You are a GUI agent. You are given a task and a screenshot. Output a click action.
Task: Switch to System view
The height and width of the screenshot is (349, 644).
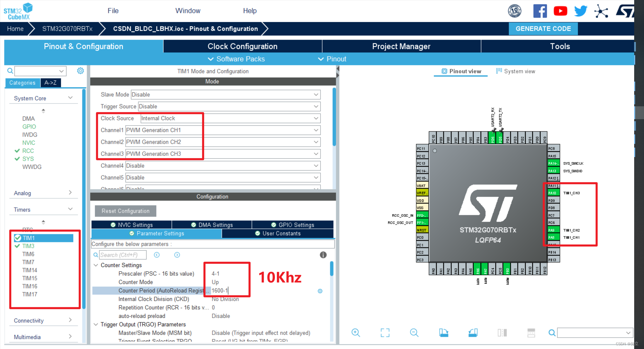(x=516, y=71)
